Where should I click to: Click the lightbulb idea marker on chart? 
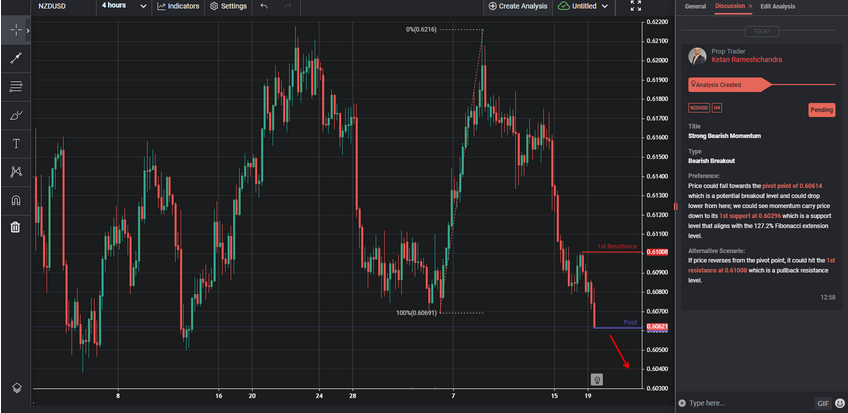(597, 379)
